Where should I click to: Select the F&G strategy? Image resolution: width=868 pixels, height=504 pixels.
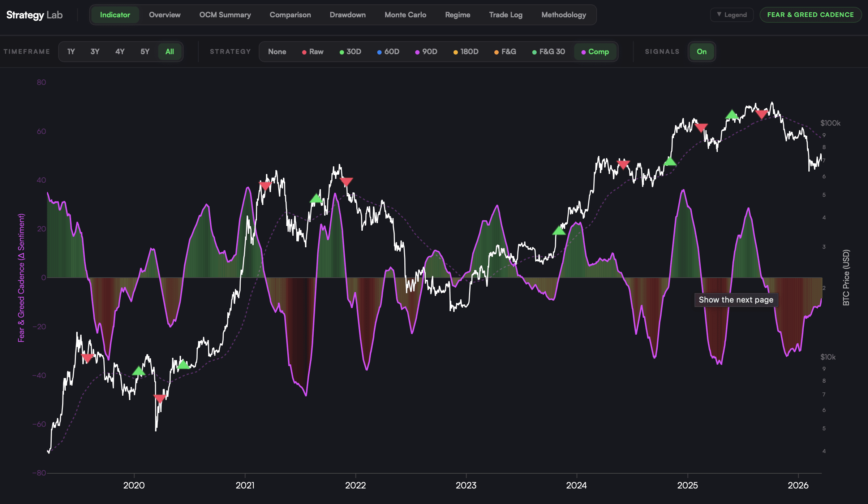[505, 52]
